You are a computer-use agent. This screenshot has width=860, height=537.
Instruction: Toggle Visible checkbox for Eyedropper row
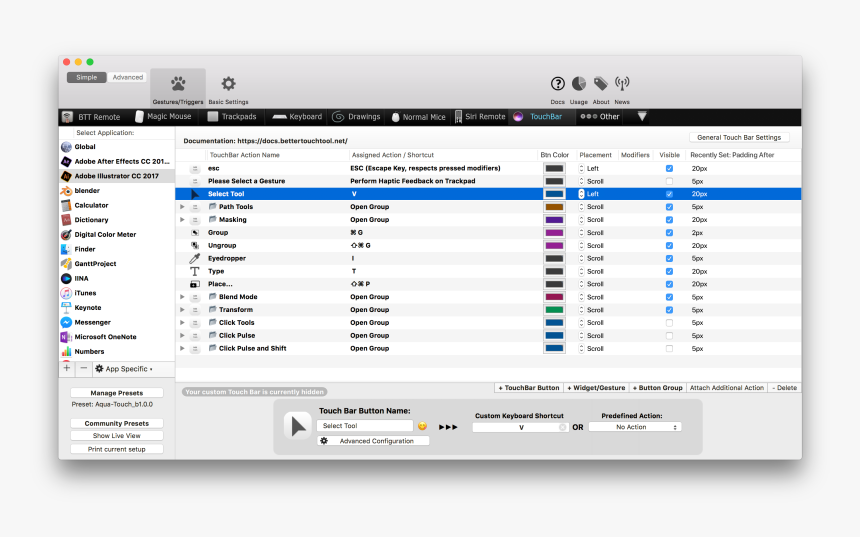[669, 258]
